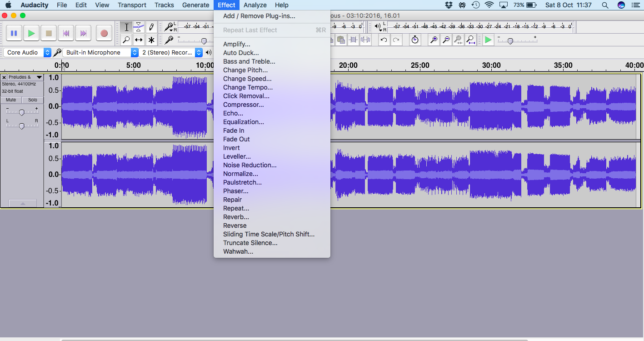Adjust the track gain slider
The image size is (644, 341).
click(21, 112)
